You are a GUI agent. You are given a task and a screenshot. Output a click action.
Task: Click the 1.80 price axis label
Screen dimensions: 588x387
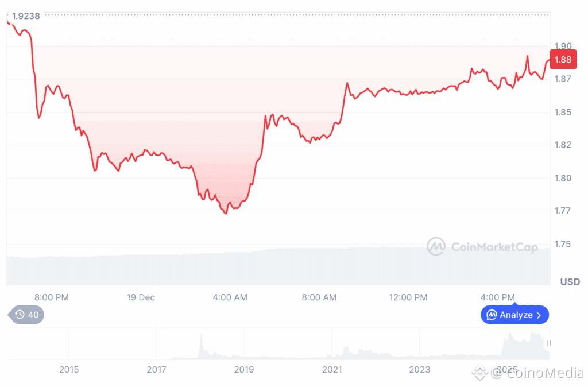click(x=563, y=178)
